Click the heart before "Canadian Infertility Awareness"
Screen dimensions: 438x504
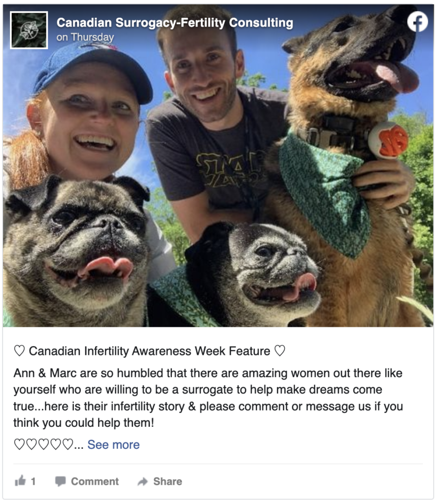tap(19, 350)
